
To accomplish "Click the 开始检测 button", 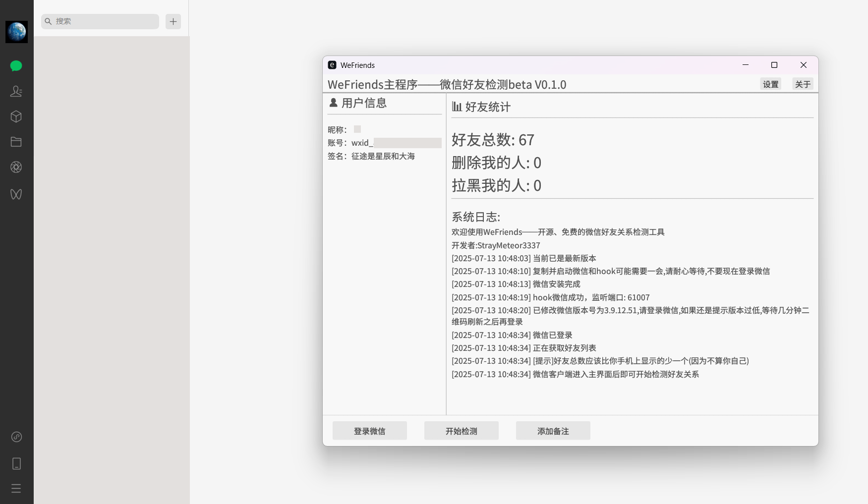I will coord(462,431).
